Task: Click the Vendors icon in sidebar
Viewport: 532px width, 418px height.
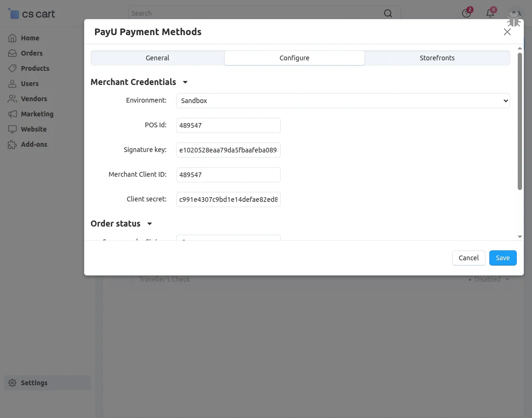Action: (x=12, y=98)
